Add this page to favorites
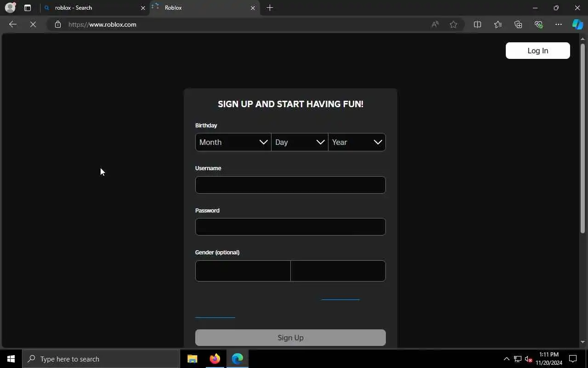The width and height of the screenshot is (588, 368). click(453, 24)
